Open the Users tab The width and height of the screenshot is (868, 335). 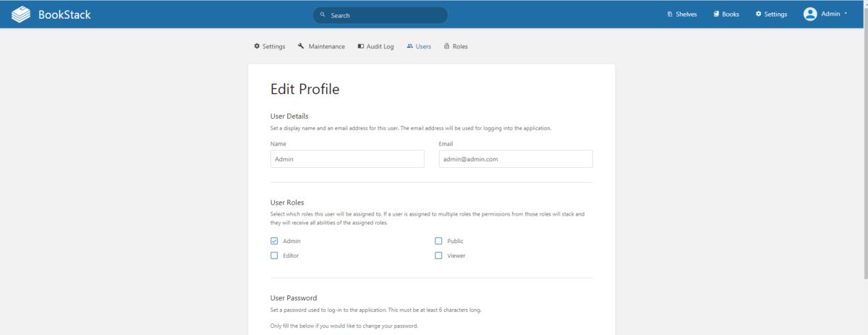[419, 46]
